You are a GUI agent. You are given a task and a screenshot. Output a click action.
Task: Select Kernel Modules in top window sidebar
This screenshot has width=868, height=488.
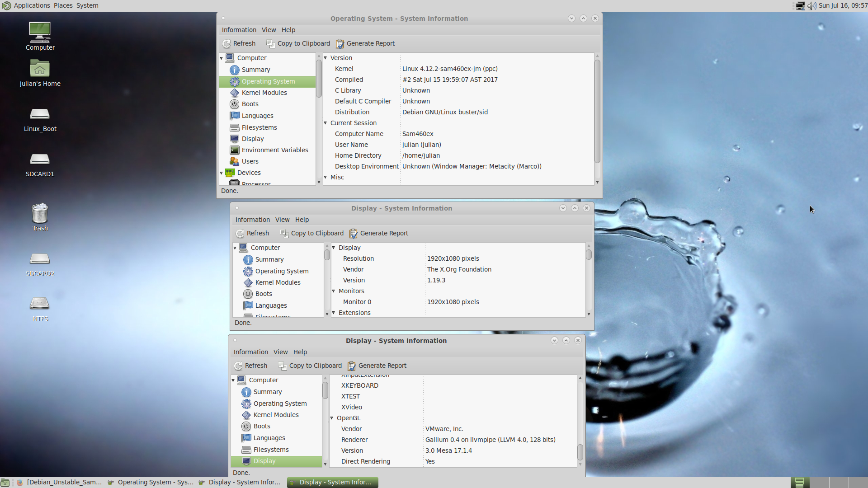click(264, 93)
